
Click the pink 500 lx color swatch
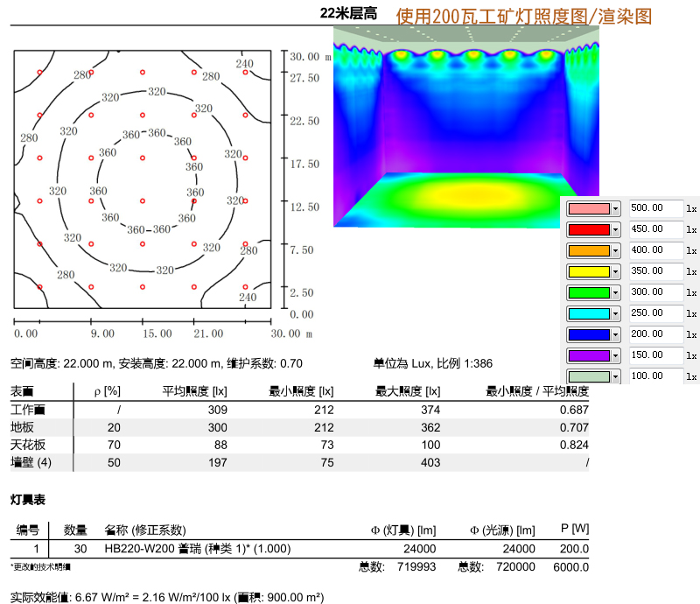(589, 208)
